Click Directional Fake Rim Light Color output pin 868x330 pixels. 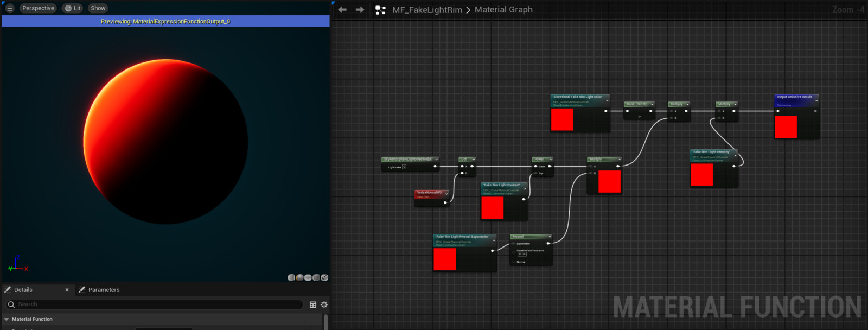(x=606, y=111)
